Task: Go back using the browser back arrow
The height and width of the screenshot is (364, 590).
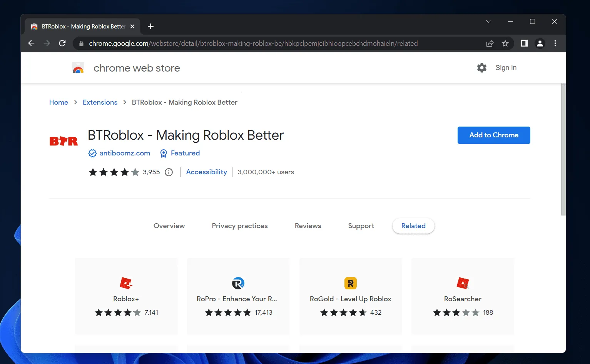Action: (32, 43)
